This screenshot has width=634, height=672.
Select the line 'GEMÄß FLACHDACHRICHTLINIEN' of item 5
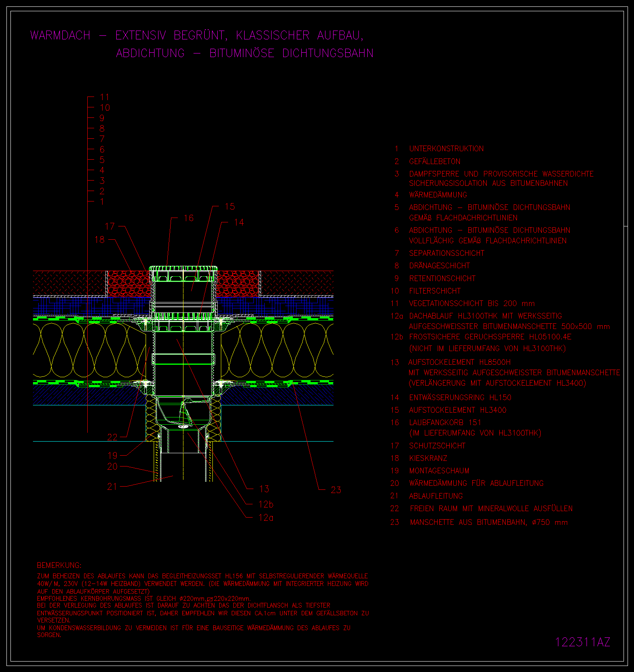click(463, 218)
